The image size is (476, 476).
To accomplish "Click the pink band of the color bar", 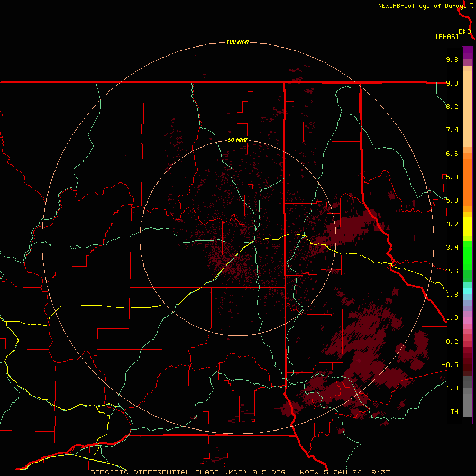I will [467, 321].
